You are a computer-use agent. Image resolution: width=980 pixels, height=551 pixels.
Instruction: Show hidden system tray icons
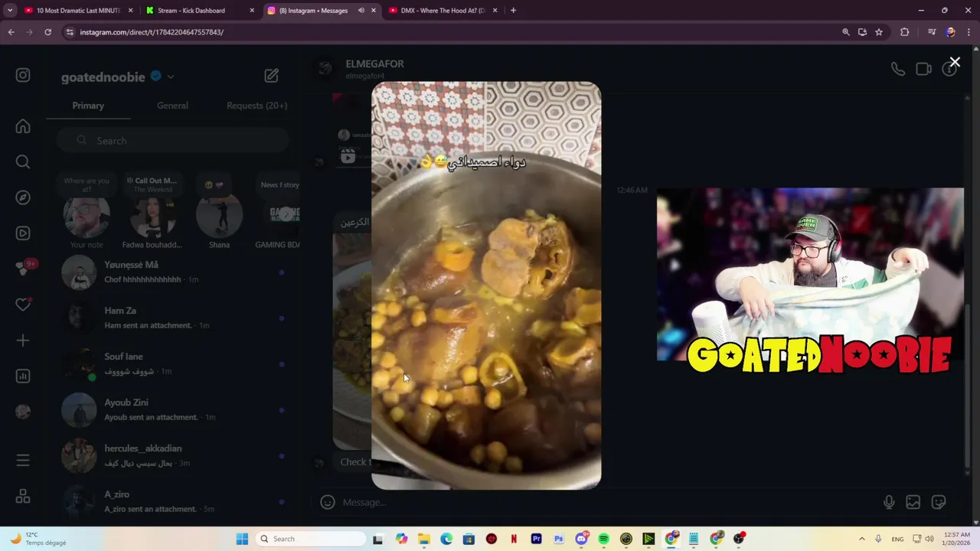[x=861, y=539]
